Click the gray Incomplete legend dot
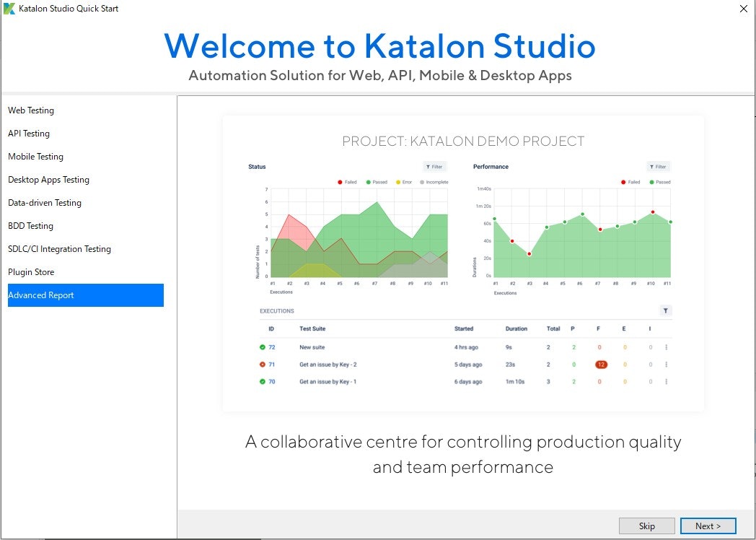This screenshot has height=540, width=756. [422, 182]
